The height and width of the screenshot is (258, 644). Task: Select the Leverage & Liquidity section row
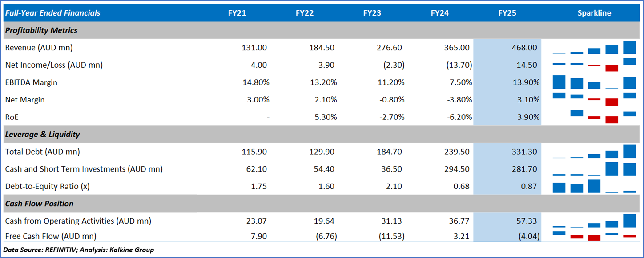pos(43,134)
